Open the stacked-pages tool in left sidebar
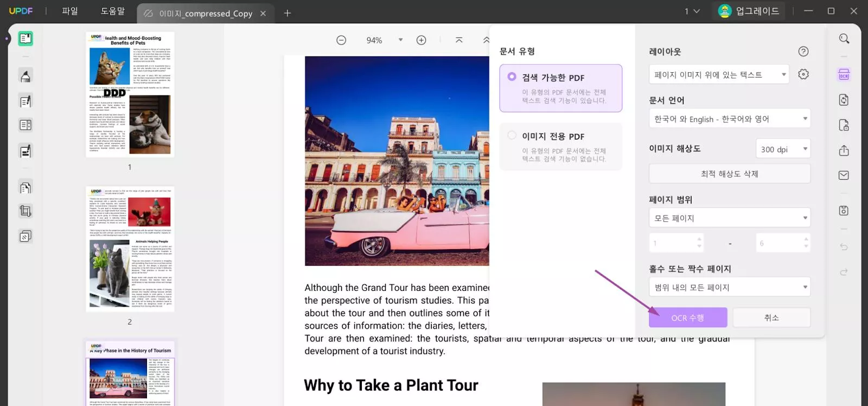 (x=25, y=236)
